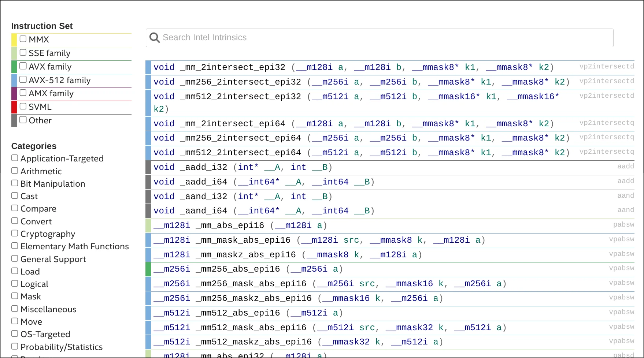The image size is (644, 358).
Task: Tick the Logical category box
Action: tap(15, 283)
